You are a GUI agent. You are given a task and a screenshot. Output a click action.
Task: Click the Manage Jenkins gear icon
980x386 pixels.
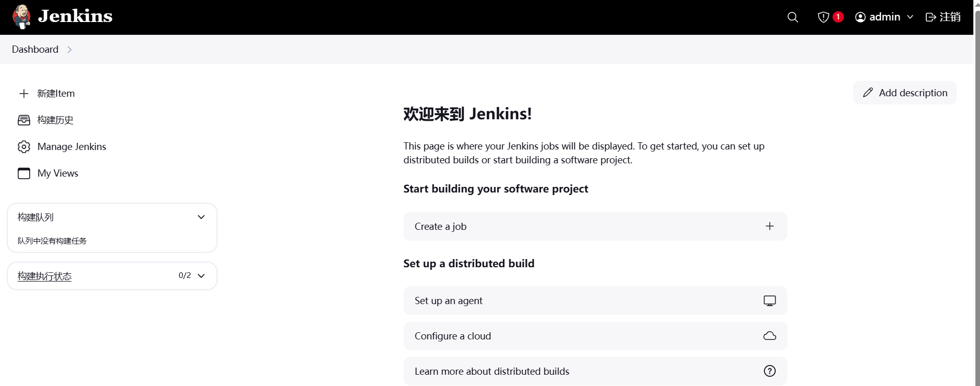[24, 146]
